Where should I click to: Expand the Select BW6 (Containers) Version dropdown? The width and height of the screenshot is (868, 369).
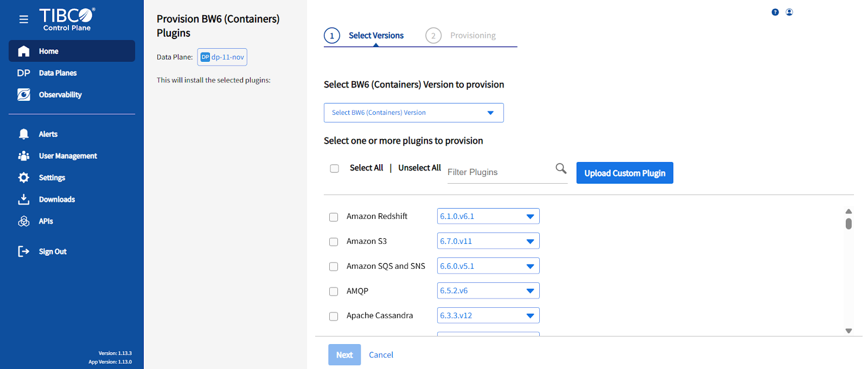[413, 113]
